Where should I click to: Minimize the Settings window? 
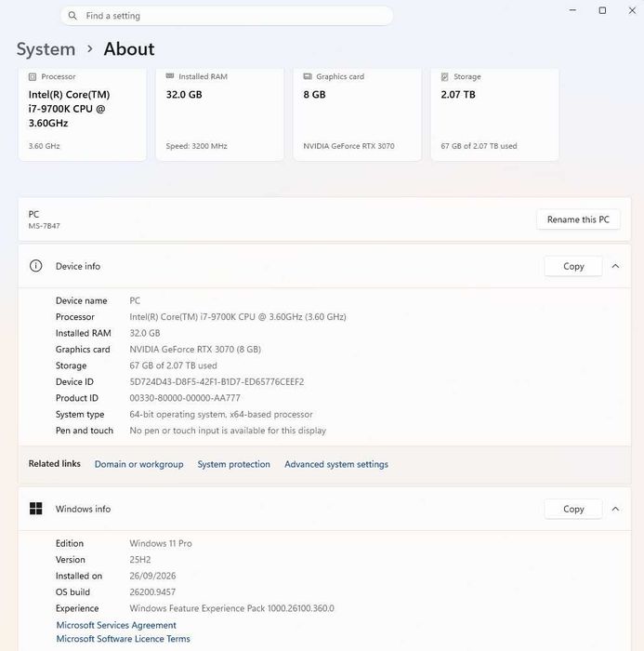[572, 10]
